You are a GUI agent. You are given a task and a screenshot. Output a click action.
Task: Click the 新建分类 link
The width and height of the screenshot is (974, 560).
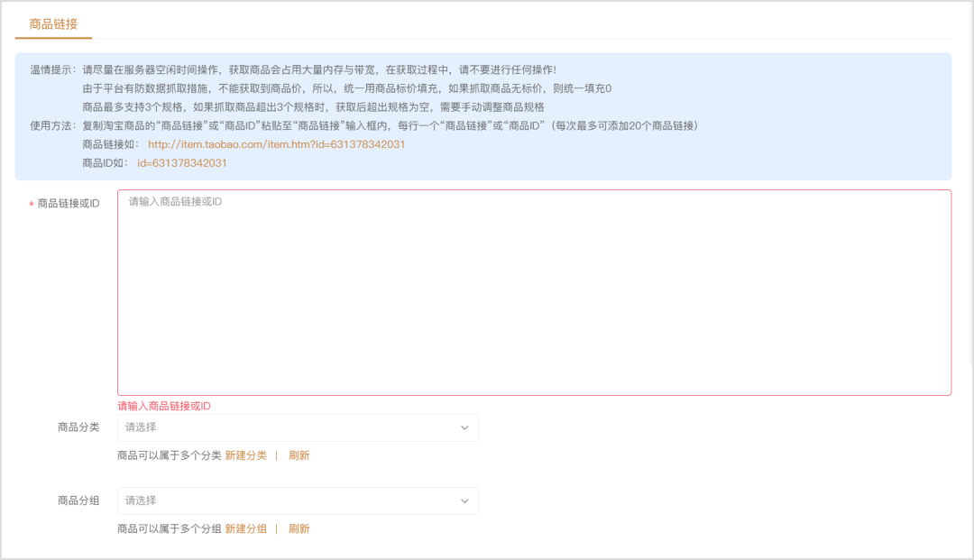[246, 455]
